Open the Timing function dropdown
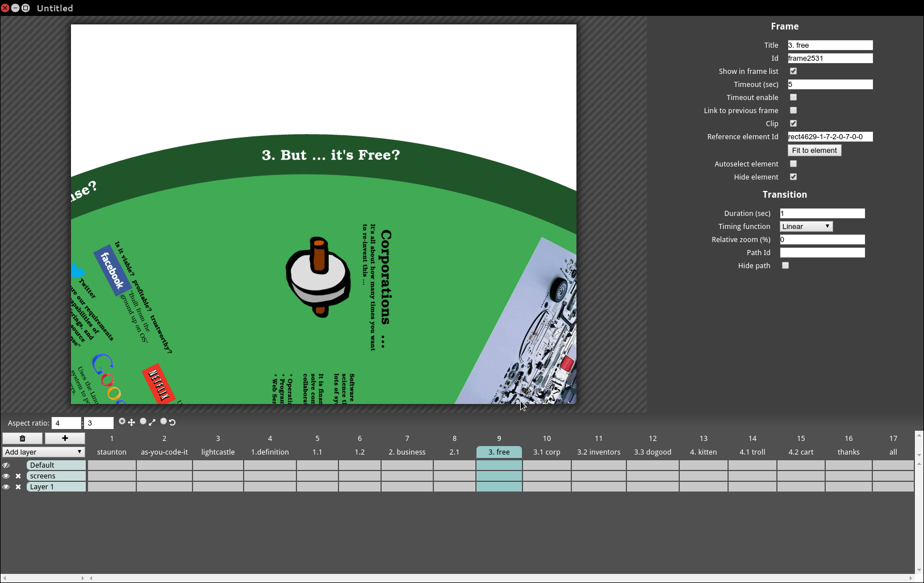Viewport: 924px width, 583px height. (x=806, y=227)
